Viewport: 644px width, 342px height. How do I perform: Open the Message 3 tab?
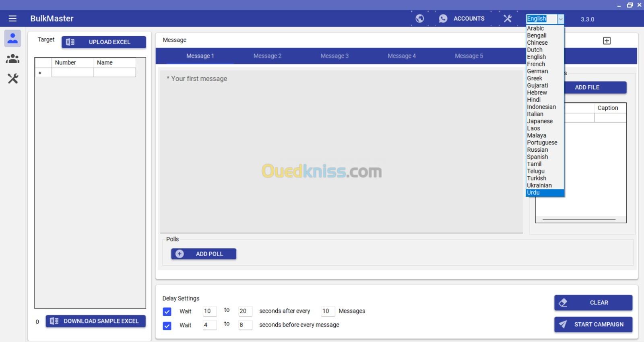(x=334, y=56)
